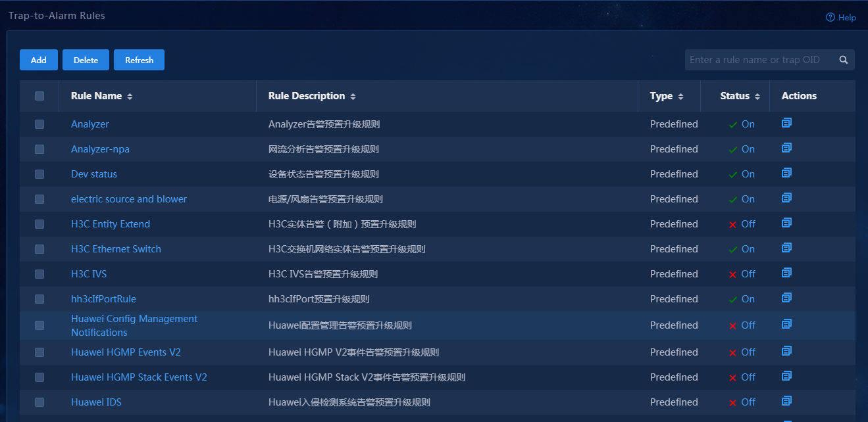Sort rules by the Status column

pos(757,97)
